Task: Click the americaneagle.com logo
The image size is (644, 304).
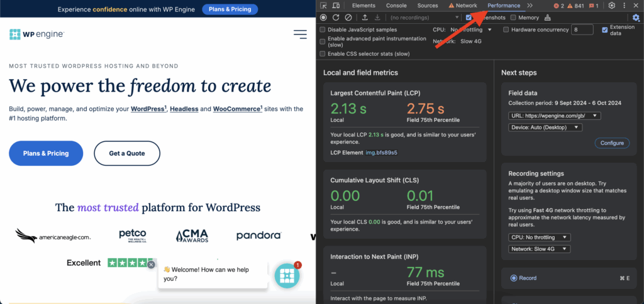Action: 53,236
